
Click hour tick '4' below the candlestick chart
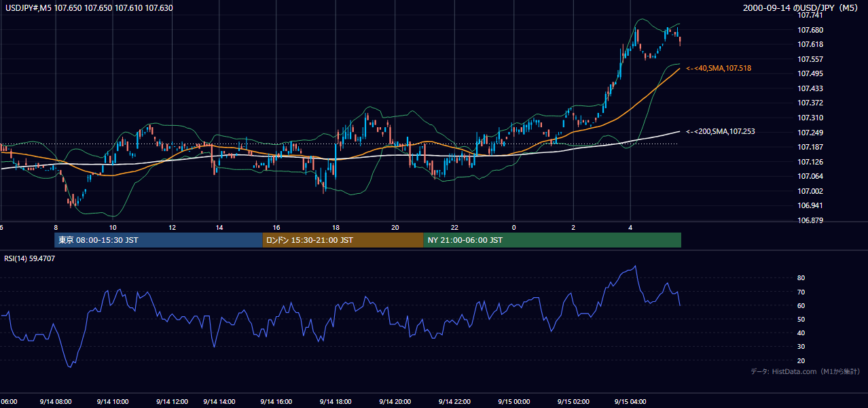(630, 227)
